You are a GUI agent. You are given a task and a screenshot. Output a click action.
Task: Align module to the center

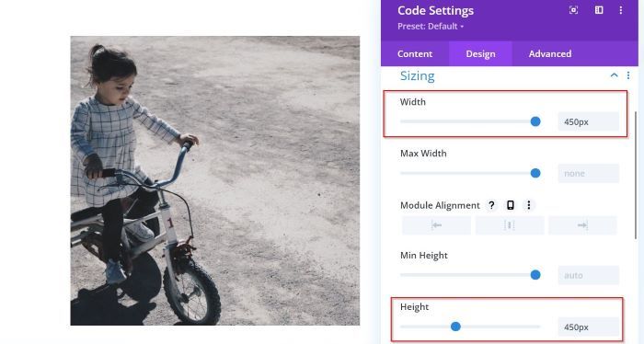[x=510, y=225]
